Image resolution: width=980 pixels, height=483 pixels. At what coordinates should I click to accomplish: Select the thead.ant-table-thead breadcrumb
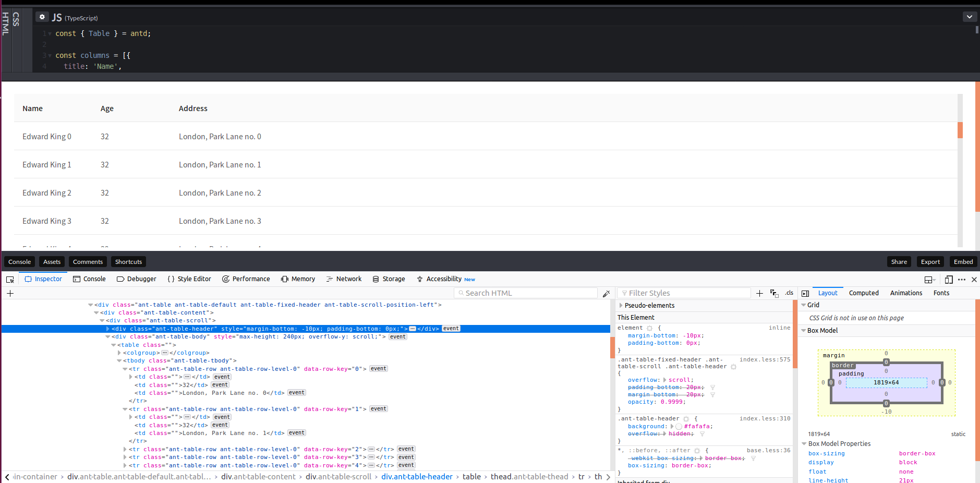click(x=529, y=477)
